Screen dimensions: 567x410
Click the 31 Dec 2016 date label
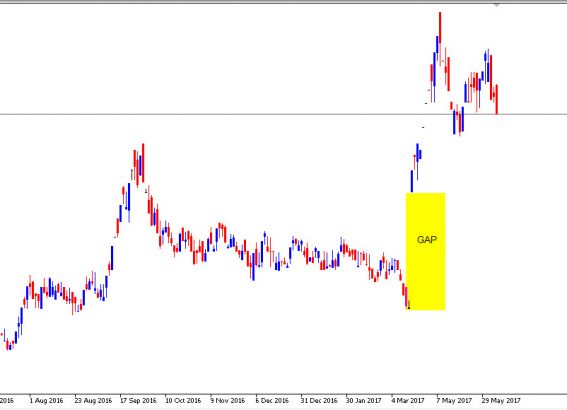pos(319,401)
